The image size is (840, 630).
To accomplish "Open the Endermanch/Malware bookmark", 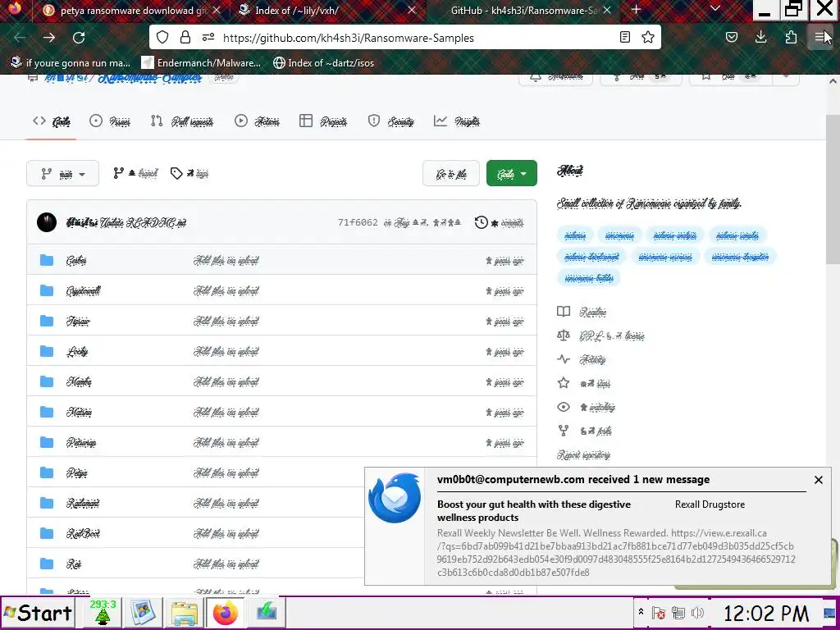I will [202, 62].
